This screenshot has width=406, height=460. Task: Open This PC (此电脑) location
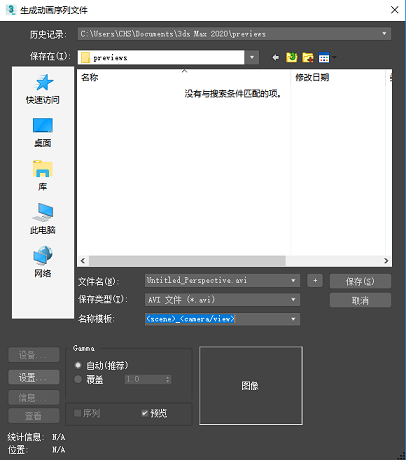click(43, 219)
